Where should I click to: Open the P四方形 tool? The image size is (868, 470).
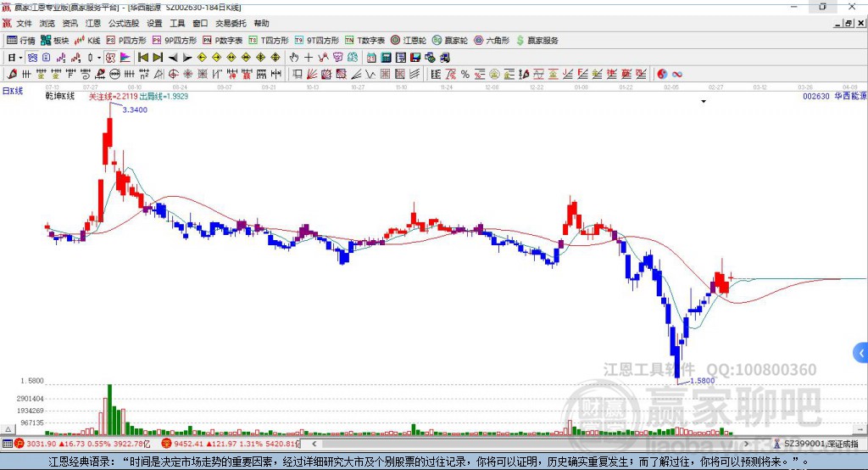pyautogui.click(x=126, y=41)
